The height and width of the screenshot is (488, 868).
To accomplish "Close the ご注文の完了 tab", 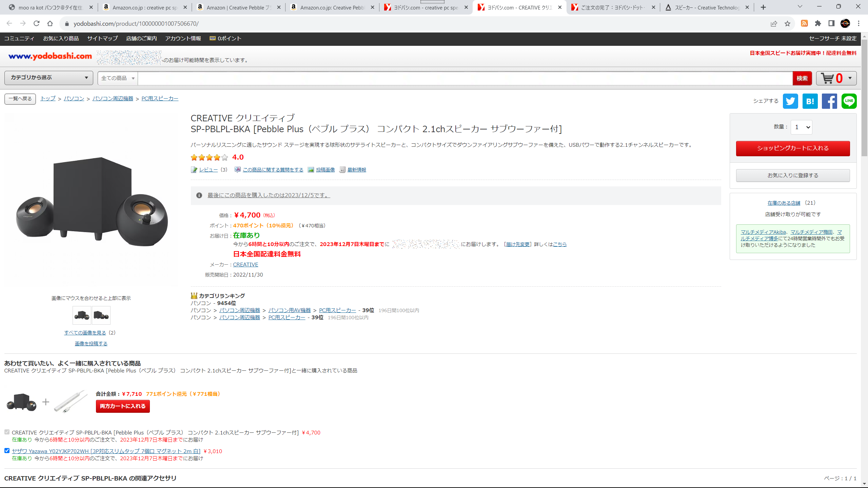I will 653,7.
